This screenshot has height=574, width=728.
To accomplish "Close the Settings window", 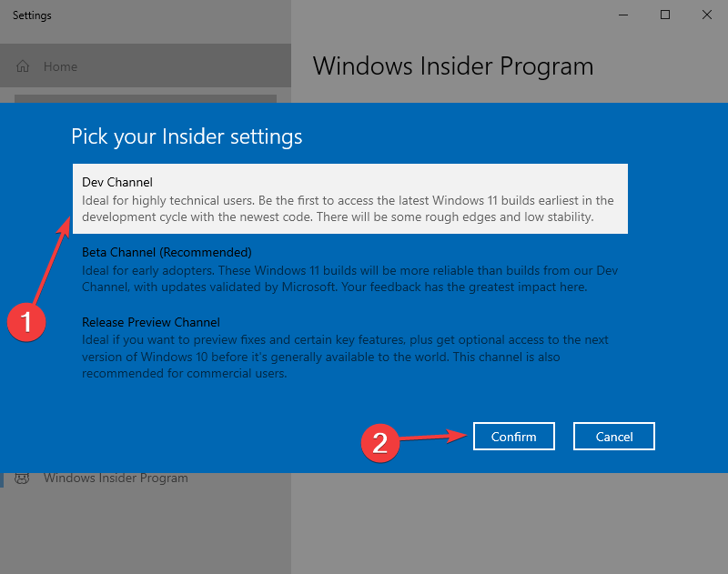I will pyautogui.click(x=707, y=15).
